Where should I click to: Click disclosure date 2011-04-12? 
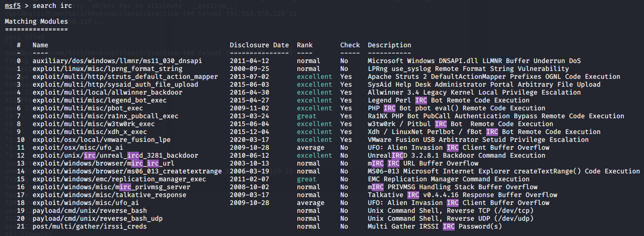tap(250, 61)
